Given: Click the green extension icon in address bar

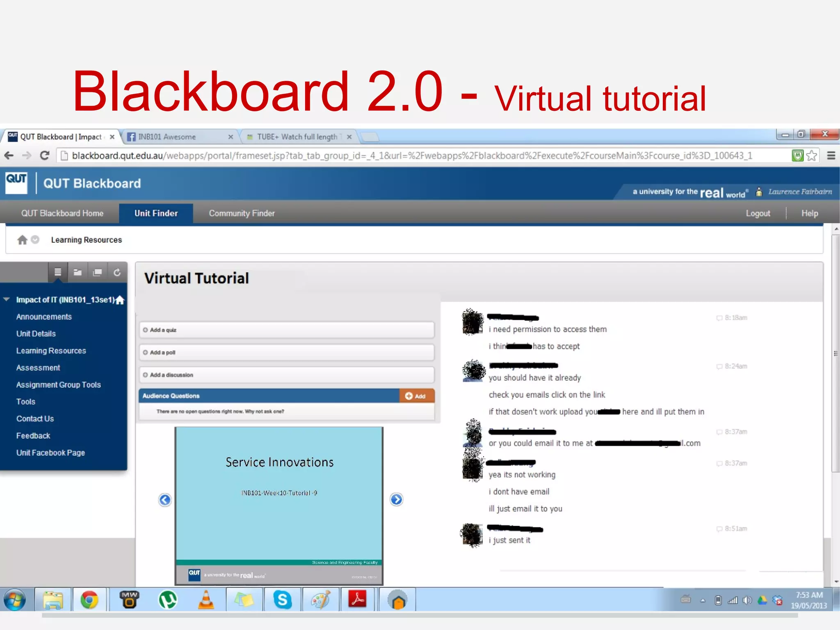Looking at the screenshot, I should [797, 155].
